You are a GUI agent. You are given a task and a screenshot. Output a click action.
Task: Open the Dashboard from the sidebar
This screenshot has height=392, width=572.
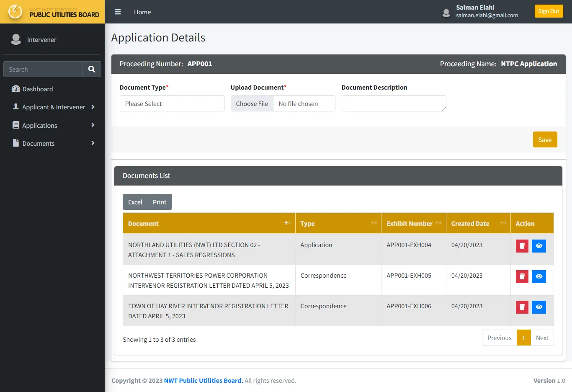click(38, 89)
